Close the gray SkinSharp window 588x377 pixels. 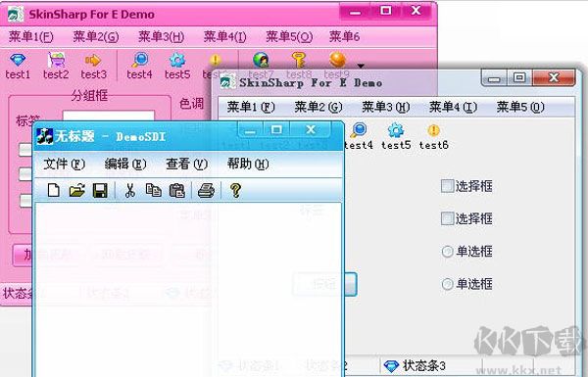(554, 77)
